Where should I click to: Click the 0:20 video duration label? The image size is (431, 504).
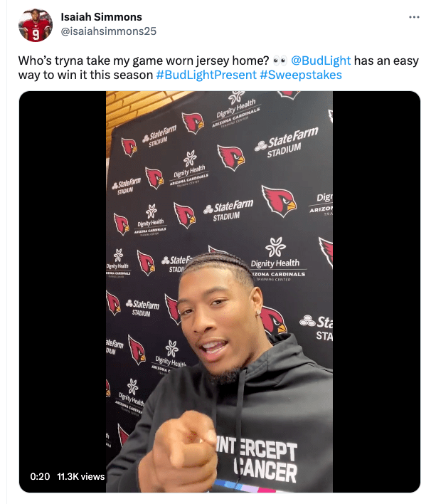(40, 476)
